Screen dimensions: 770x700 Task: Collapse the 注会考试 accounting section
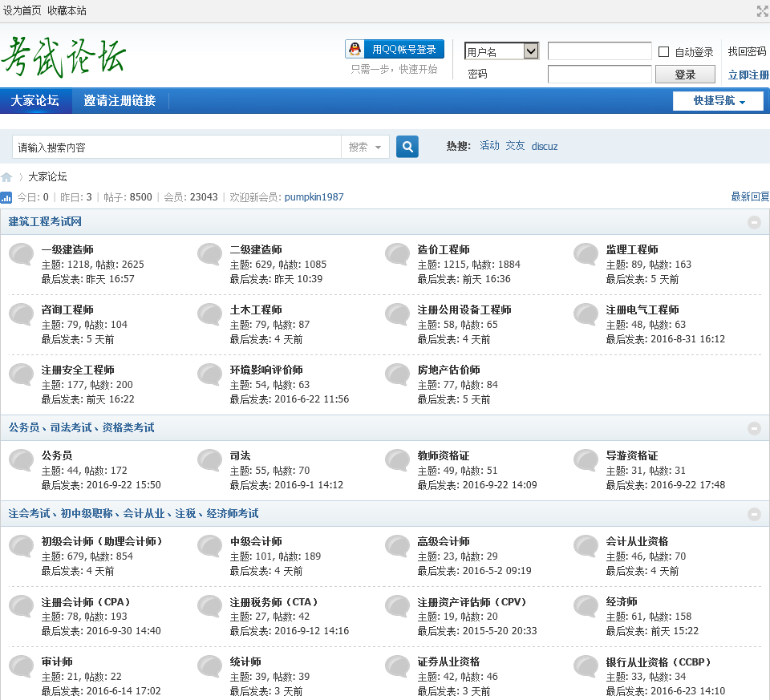[x=754, y=514]
